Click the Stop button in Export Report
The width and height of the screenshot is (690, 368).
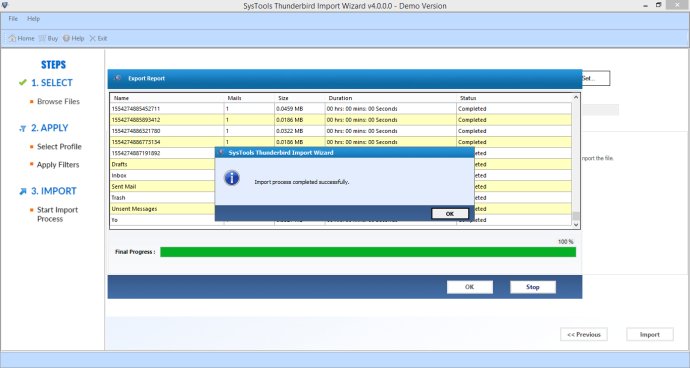click(x=532, y=287)
